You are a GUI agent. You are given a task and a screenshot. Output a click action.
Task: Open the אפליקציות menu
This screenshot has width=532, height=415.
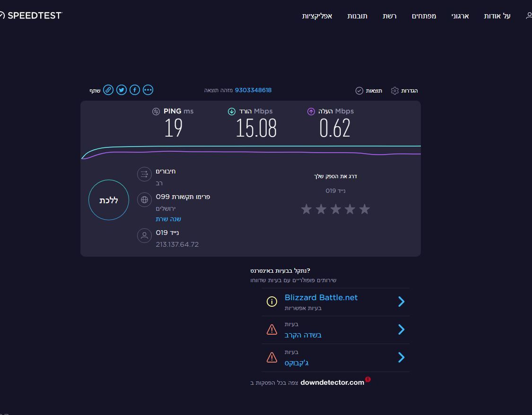[x=317, y=16]
